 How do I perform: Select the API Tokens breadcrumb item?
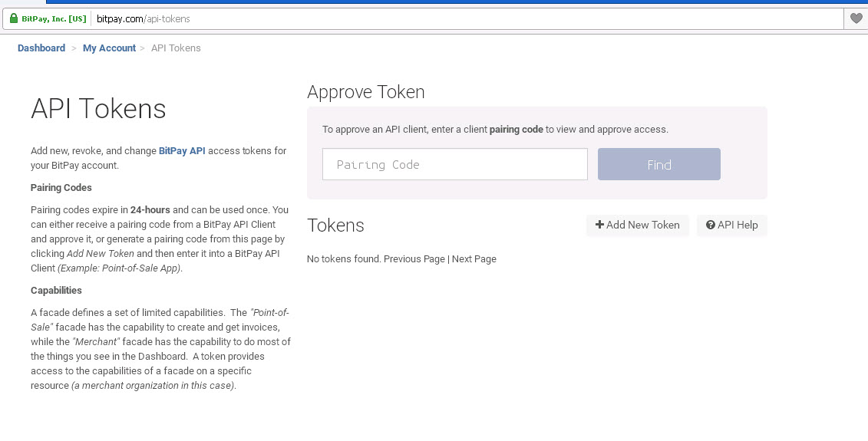coord(176,48)
